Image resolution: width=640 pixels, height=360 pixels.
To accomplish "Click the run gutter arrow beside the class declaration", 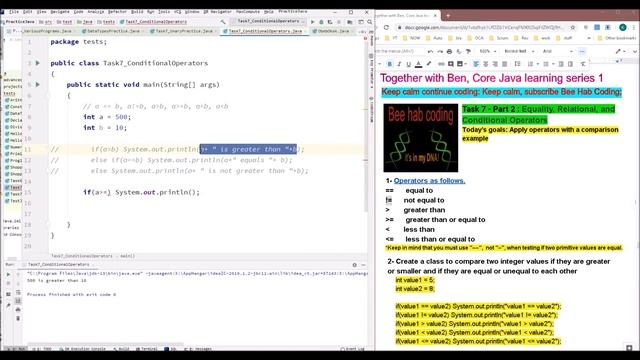I will (x=38, y=63).
